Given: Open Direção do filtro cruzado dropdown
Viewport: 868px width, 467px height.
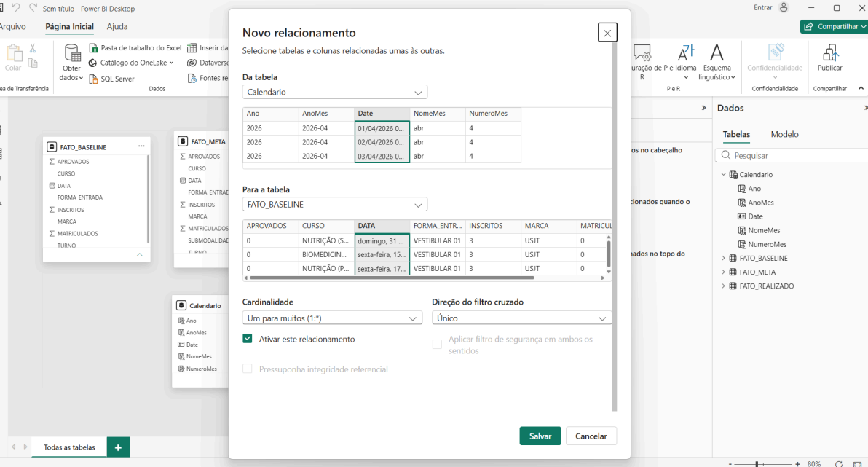Looking at the screenshot, I should (521, 318).
